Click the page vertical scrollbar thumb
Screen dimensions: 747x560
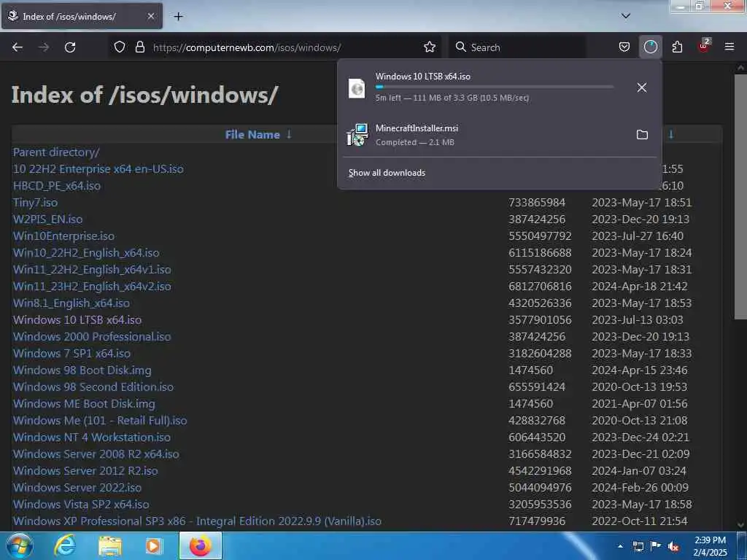pyautogui.click(x=740, y=196)
